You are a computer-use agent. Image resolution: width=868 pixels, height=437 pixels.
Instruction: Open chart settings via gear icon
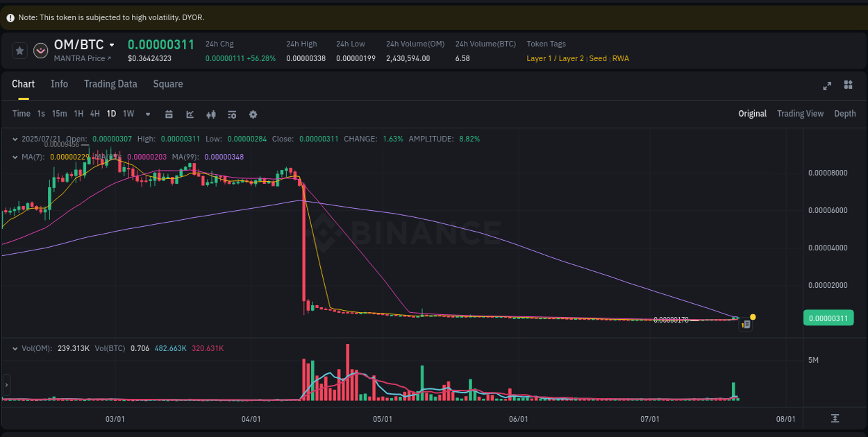click(253, 114)
